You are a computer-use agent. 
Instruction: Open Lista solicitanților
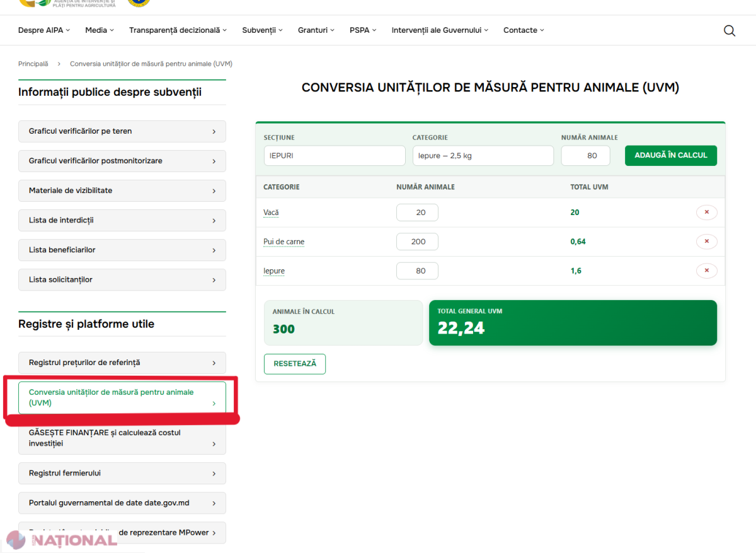point(122,279)
